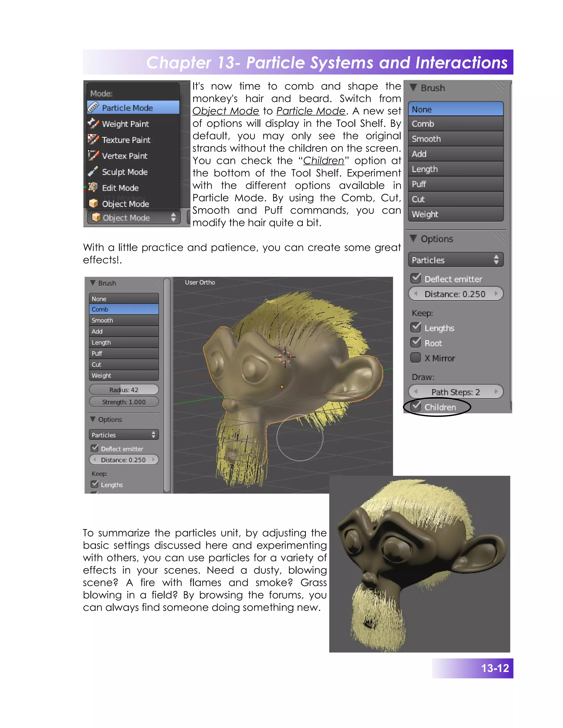Choose Object Mode entry in Mode menu
This screenshot has height=728, width=563.
coord(133,204)
